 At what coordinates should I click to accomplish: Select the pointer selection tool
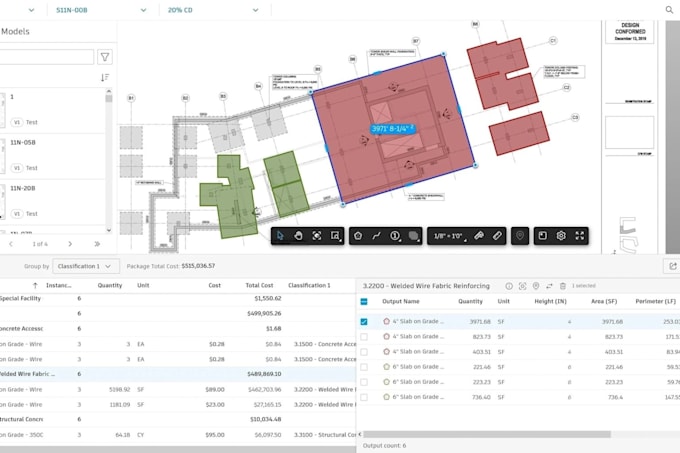[x=280, y=235]
